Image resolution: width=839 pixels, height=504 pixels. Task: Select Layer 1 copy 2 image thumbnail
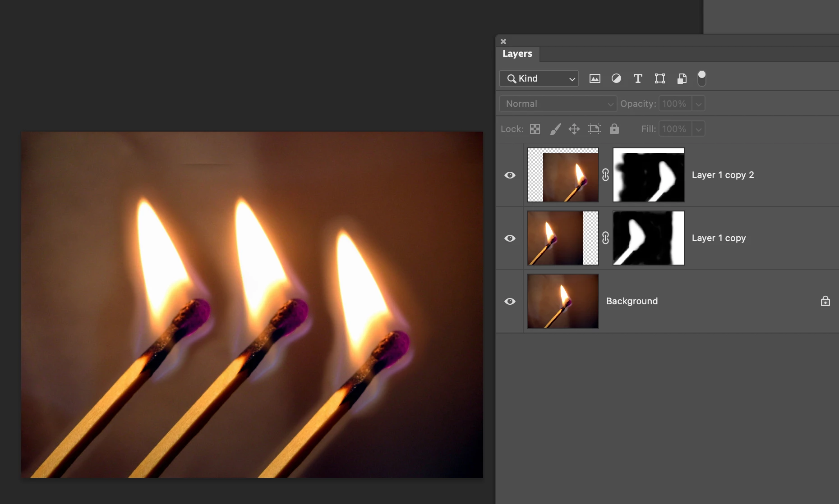563,175
